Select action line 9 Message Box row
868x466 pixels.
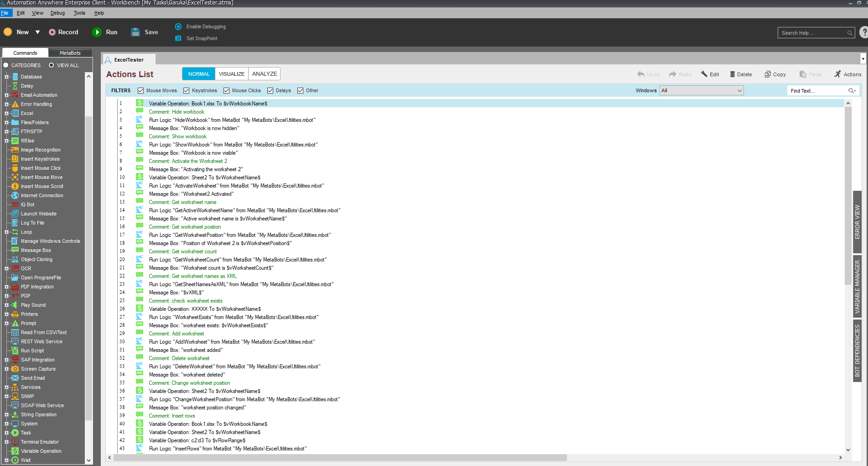pyautogui.click(x=480, y=169)
